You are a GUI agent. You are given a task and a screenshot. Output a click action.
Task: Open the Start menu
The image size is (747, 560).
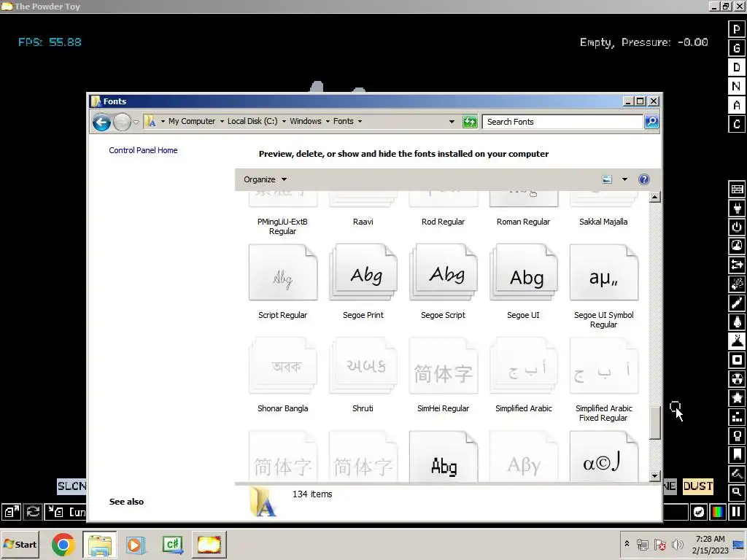tap(20, 544)
